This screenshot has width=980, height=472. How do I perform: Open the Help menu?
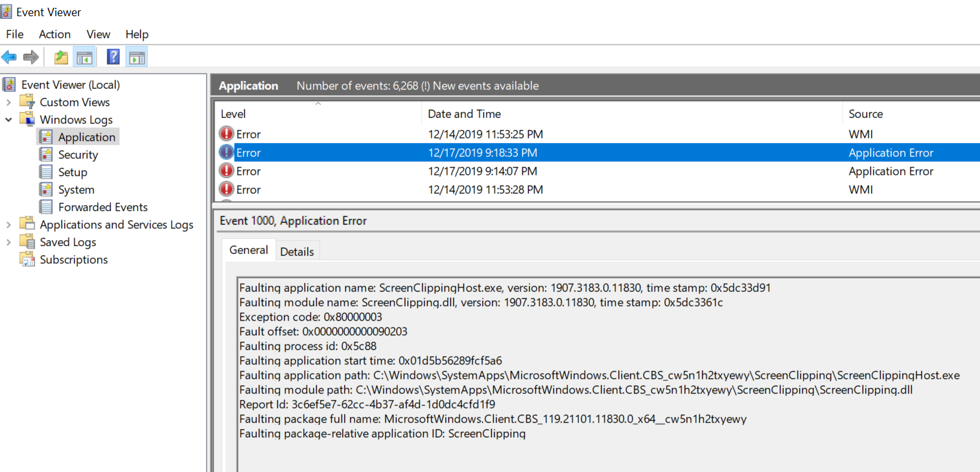(x=137, y=34)
